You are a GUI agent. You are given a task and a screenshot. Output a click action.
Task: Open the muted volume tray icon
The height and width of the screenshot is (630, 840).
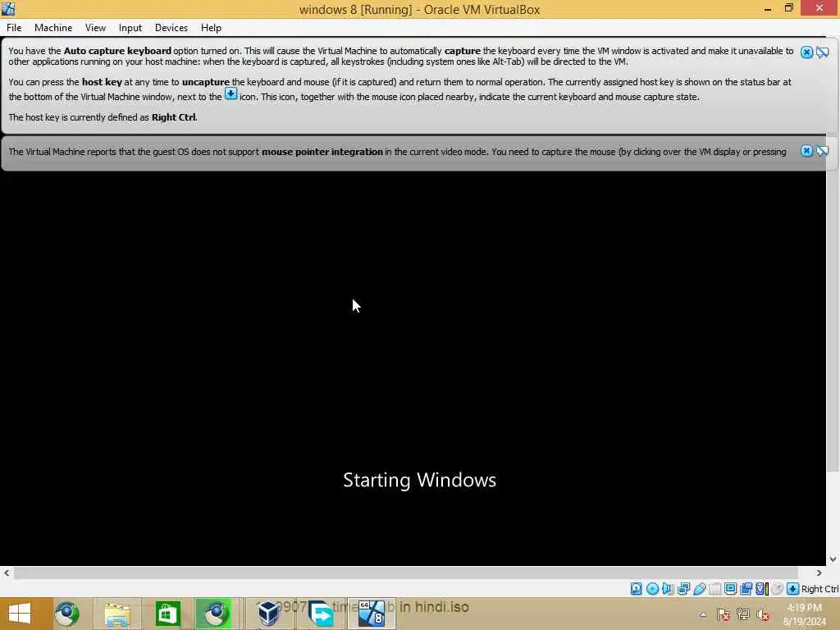pyautogui.click(x=763, y=614)
